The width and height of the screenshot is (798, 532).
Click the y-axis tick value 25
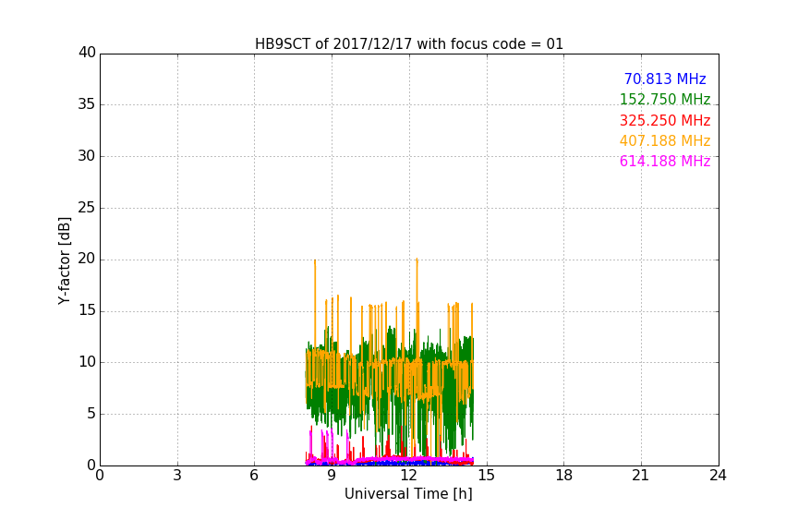pyautogui.click(x=87, y=207)
